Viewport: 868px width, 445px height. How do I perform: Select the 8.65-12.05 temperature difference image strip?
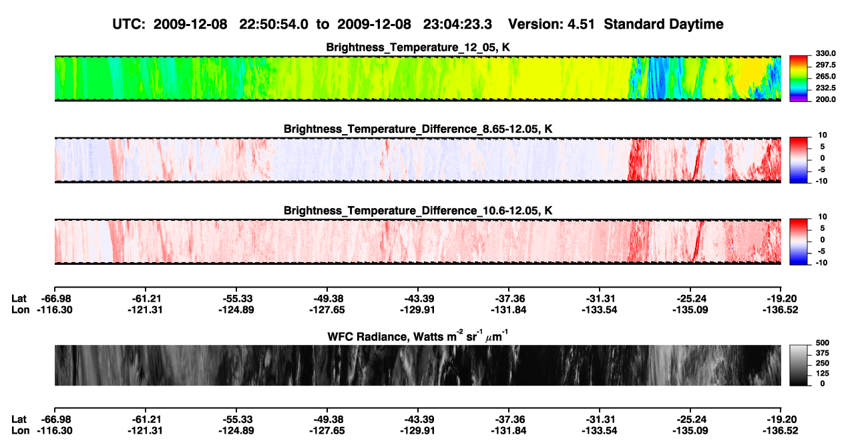point(418,159)
